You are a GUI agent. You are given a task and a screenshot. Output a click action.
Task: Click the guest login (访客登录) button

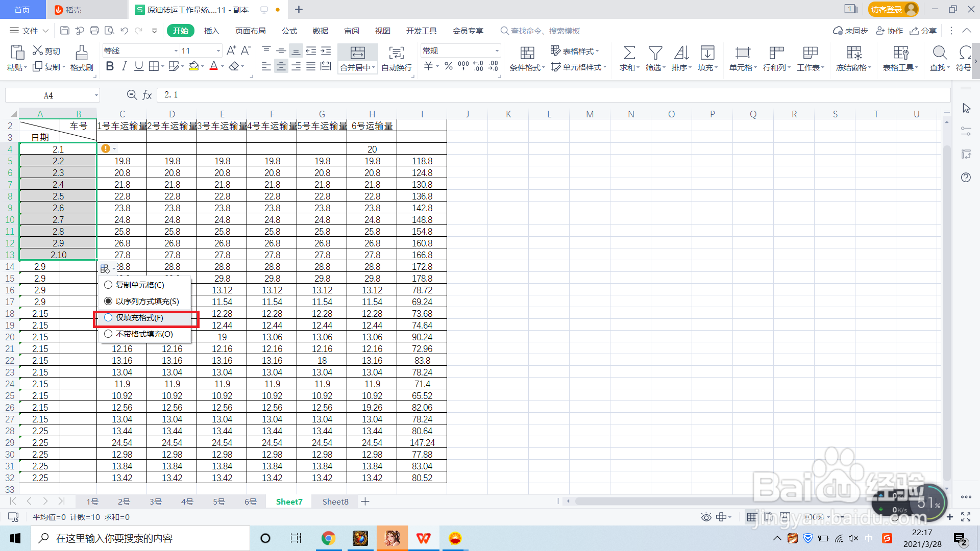point(892,10)
